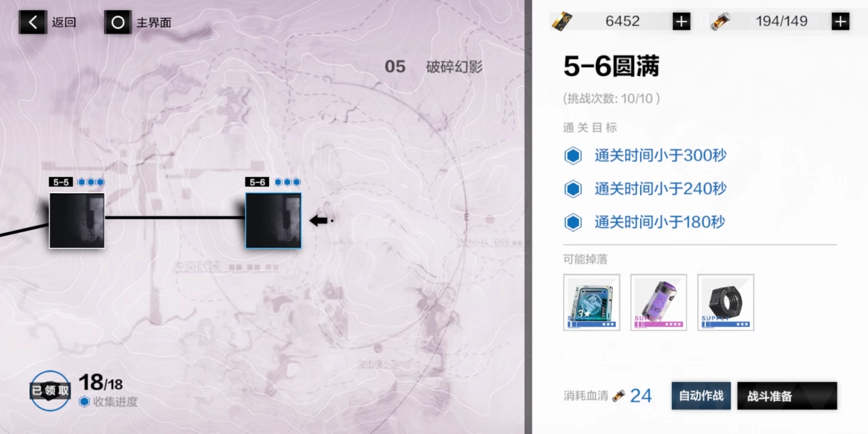Screen dimensions: 868x434
Task: View the black hex nut drop item
Action: pyautogui.click(x=726, y=302)
